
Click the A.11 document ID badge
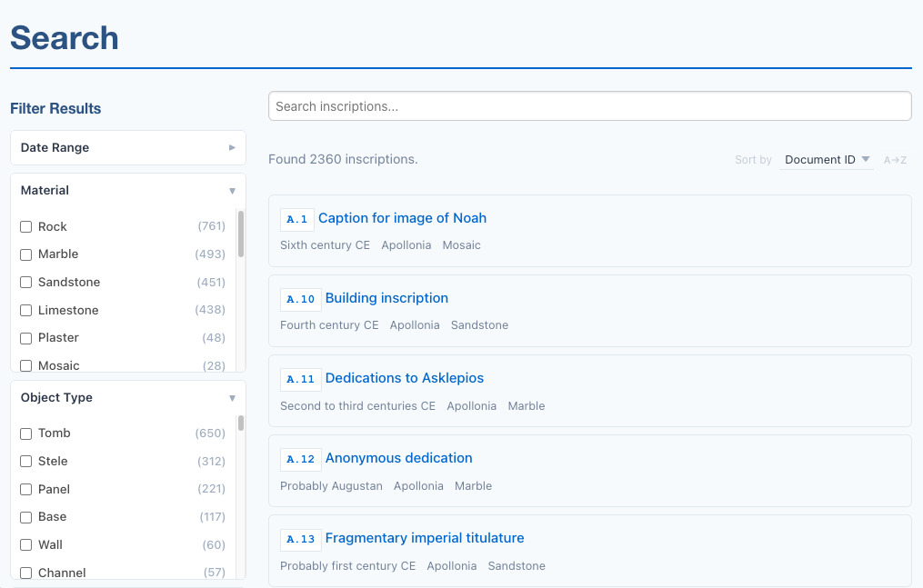(x=300, y=379)
